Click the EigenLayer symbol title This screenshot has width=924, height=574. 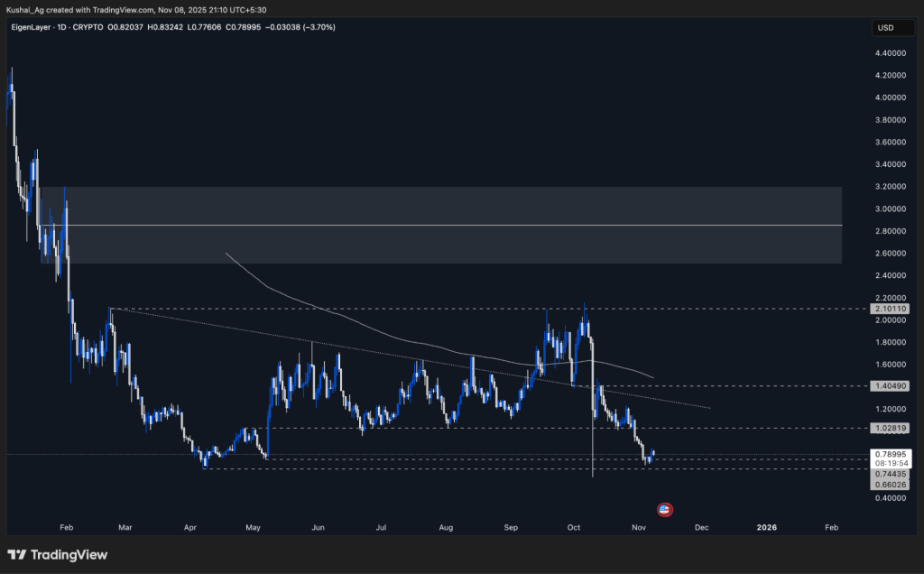pyautogui.click(x=31, y=27)
